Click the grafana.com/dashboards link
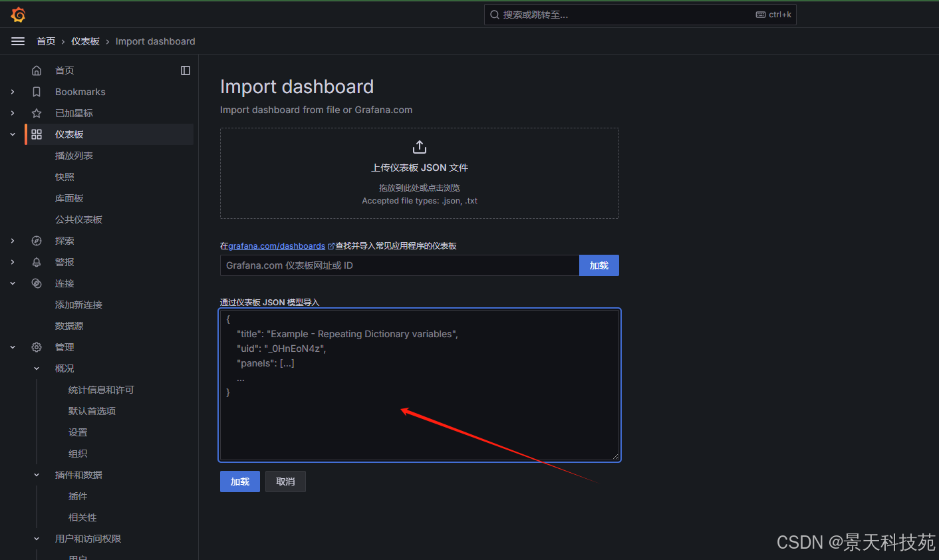The image size is (939, 560). click(x=277, y=246)
